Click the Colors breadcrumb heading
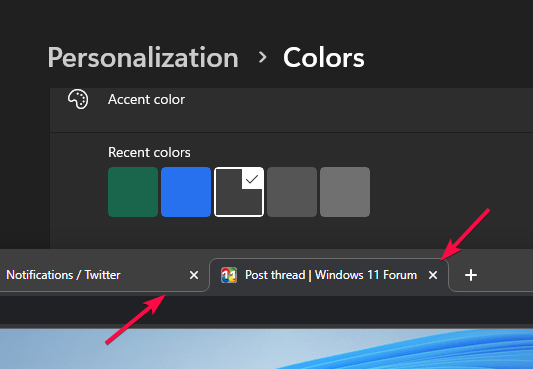 324,57
